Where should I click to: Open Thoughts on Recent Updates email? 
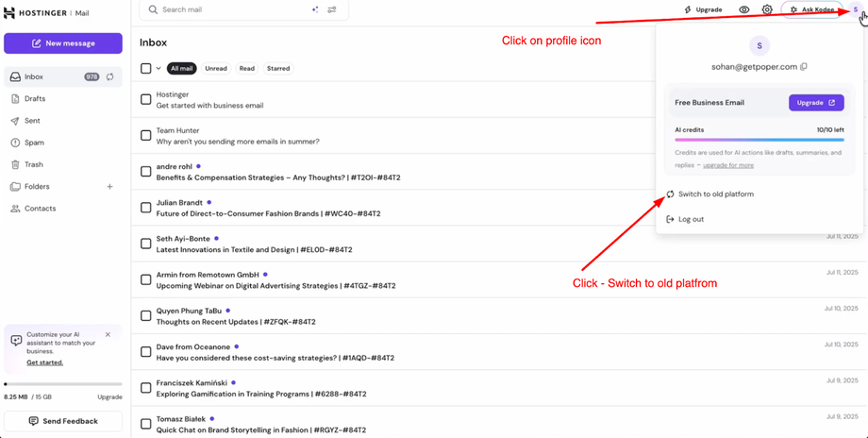[x=236, y=322]
